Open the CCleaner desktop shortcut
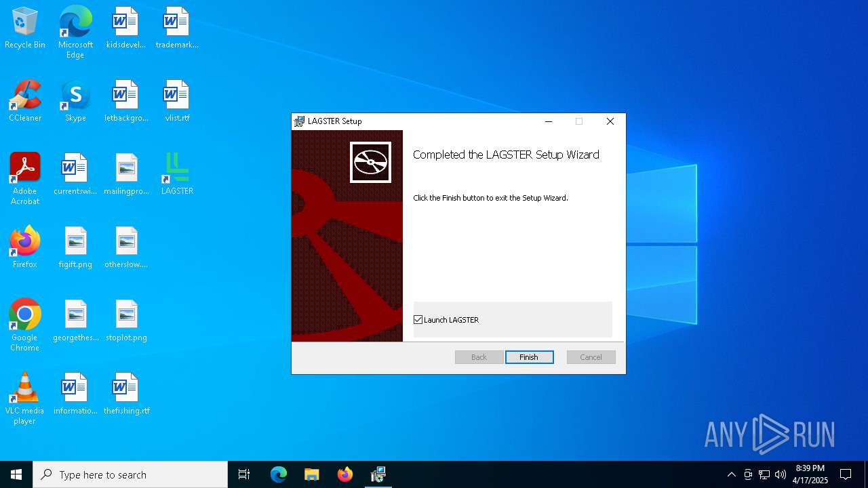868x488 pixels. pos(25,101)
